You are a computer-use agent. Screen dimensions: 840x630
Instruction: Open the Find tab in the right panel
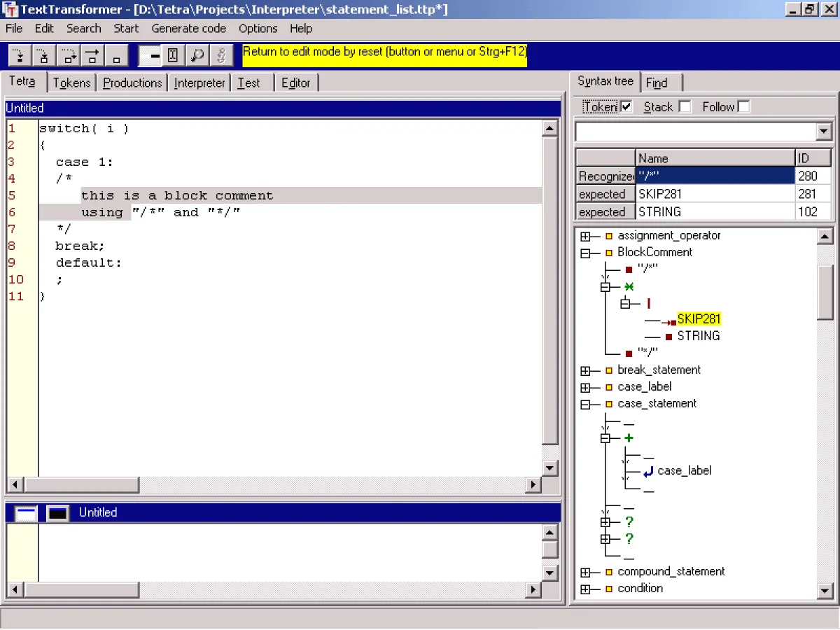pos(658,82)
